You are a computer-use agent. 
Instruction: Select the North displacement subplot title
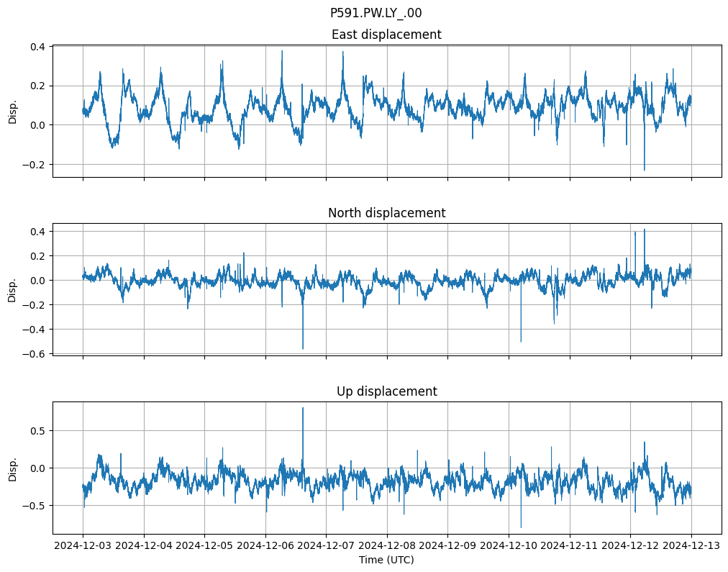(386, 213)
